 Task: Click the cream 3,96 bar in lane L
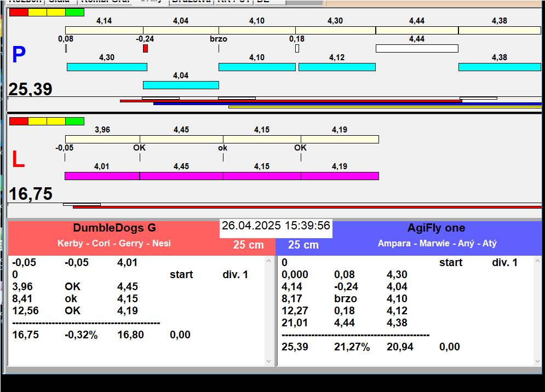(102, 140)
